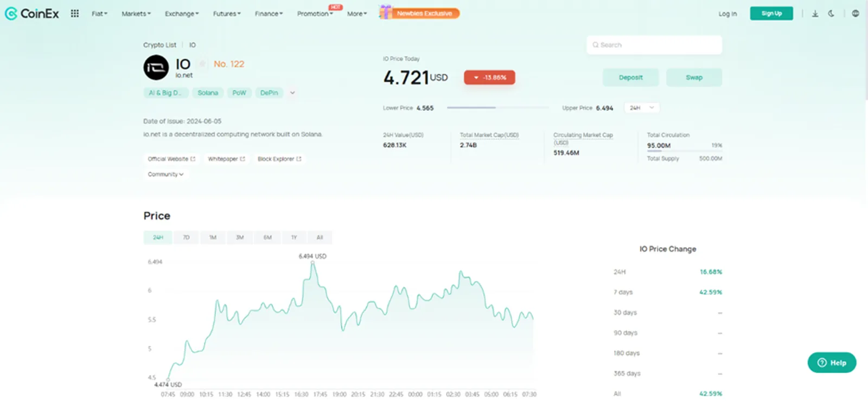Click the io.net subtitle under IO
This screenshot has height=401, width=868.
184,75
